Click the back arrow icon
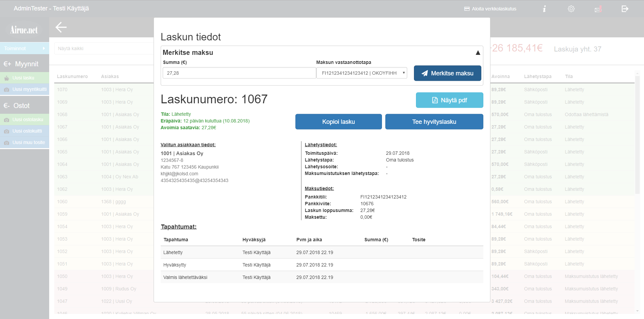 click(61, 27)
